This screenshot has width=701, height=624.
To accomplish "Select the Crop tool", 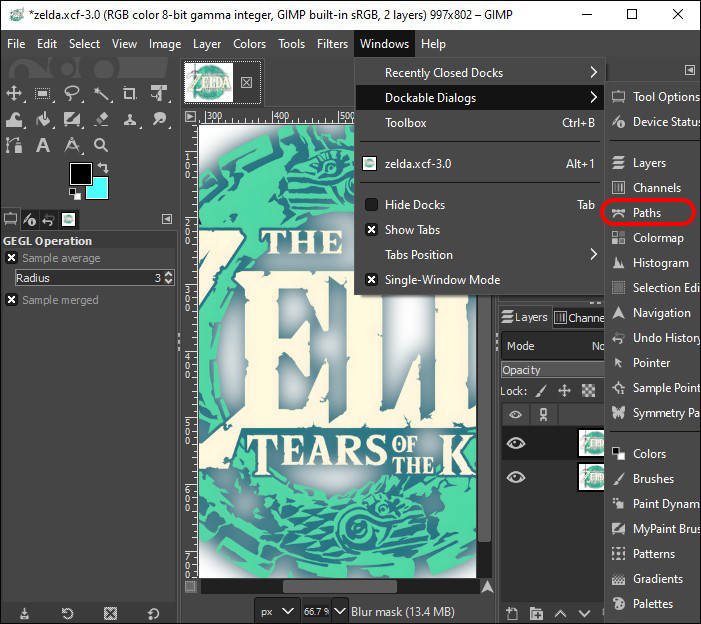I will point(130,94).
